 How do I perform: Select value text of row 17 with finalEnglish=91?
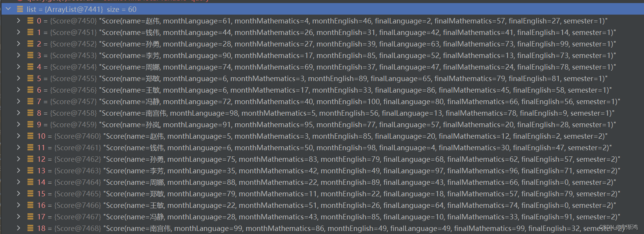[362, 217]
